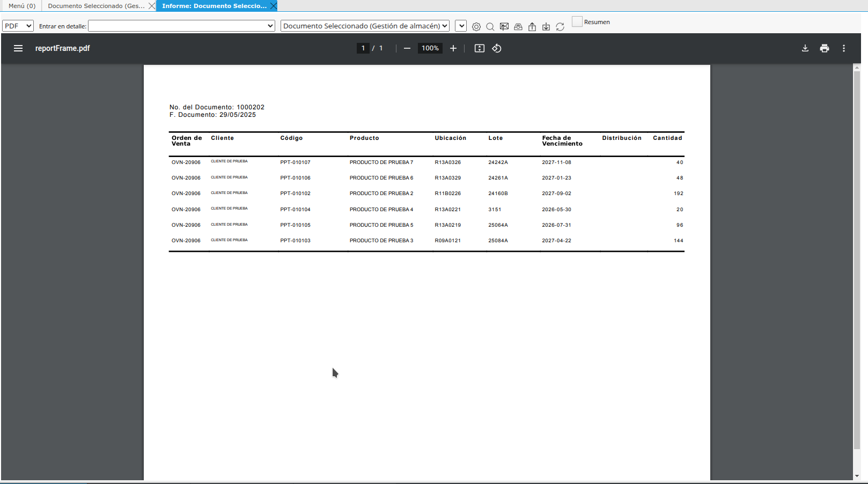Zoom in the PDF report
This screenshot has width=868, height=484.
tap(453, 48)
